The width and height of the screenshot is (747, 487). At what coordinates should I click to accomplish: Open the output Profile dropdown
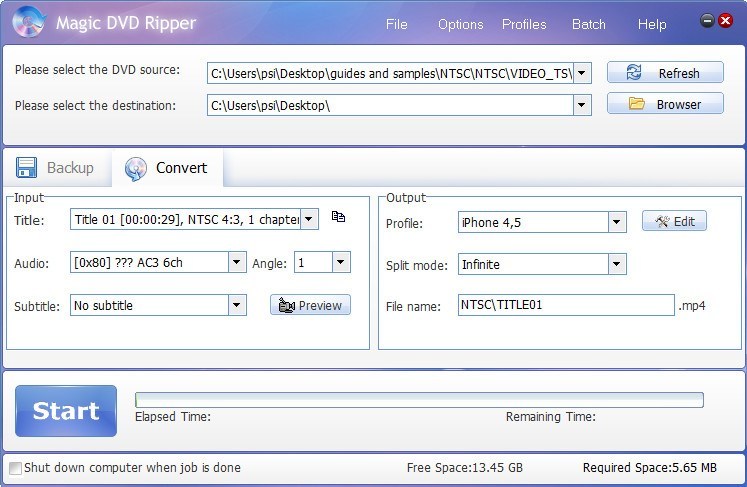coord(617,222)
